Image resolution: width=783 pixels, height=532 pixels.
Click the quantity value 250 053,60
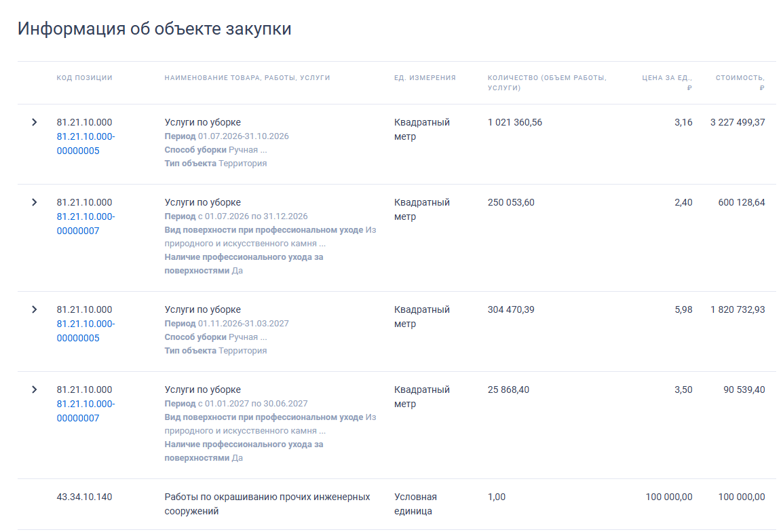pyautogui.click(x=511, y=202)
